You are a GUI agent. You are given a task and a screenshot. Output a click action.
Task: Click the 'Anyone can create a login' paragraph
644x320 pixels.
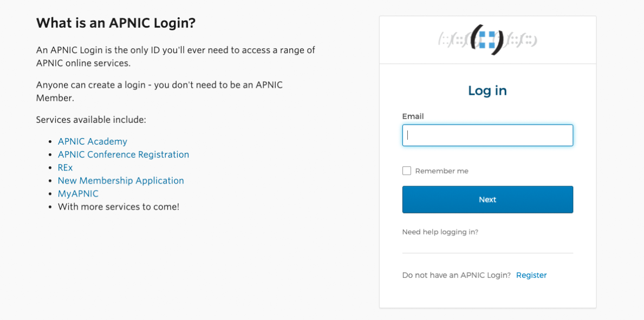click(x=159, y=91)
